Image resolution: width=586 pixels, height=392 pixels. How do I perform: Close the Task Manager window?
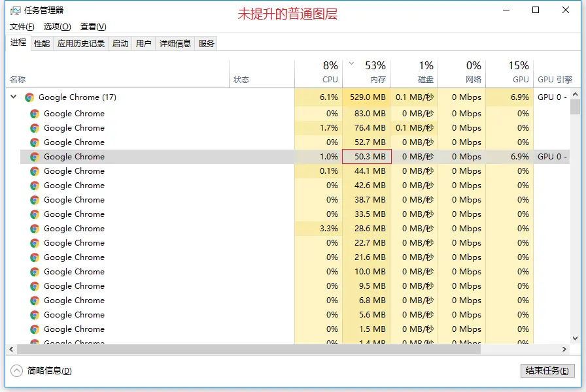(566, 10)
